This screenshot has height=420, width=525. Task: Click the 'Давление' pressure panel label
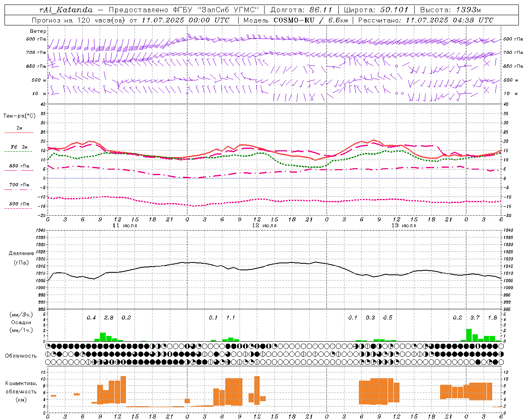point(21,253)
